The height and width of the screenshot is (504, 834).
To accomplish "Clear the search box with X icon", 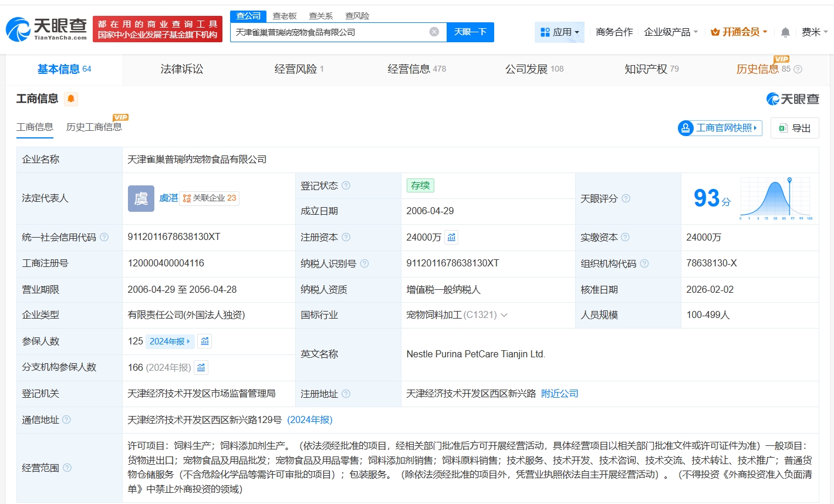I will [x=434, y=32].
